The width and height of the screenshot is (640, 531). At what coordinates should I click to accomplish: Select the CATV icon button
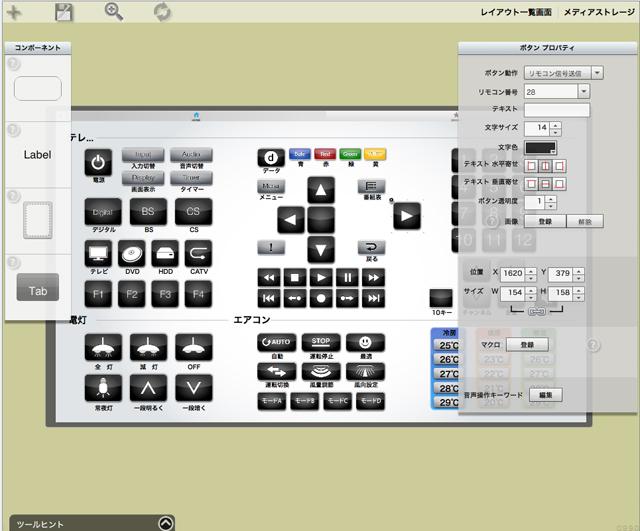click(198, 254)
